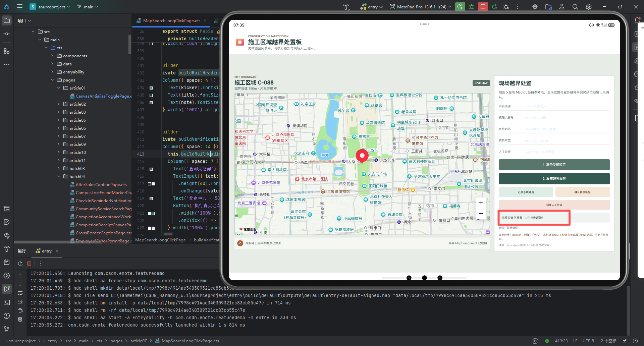Expand the article02 folder
644x346 pixels.
[59, 104]
